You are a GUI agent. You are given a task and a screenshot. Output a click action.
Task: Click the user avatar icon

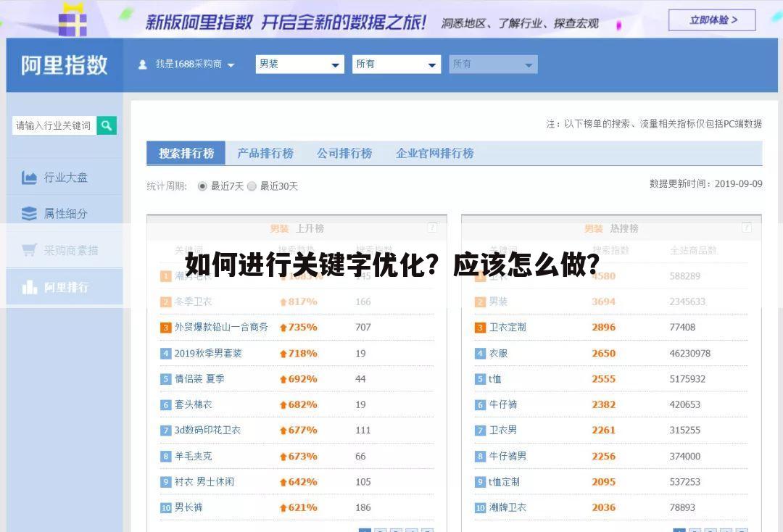coord(142,65)
